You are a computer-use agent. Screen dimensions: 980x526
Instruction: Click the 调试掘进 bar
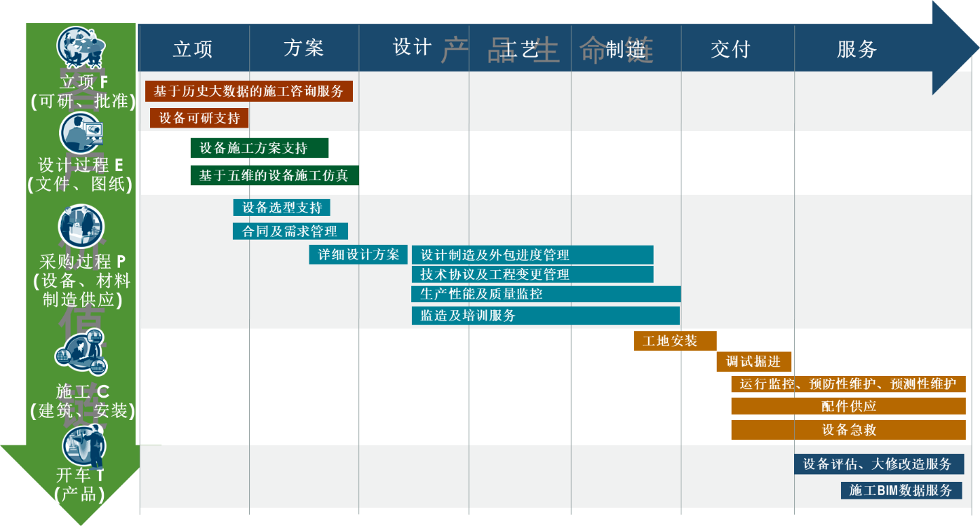point(754,362)
